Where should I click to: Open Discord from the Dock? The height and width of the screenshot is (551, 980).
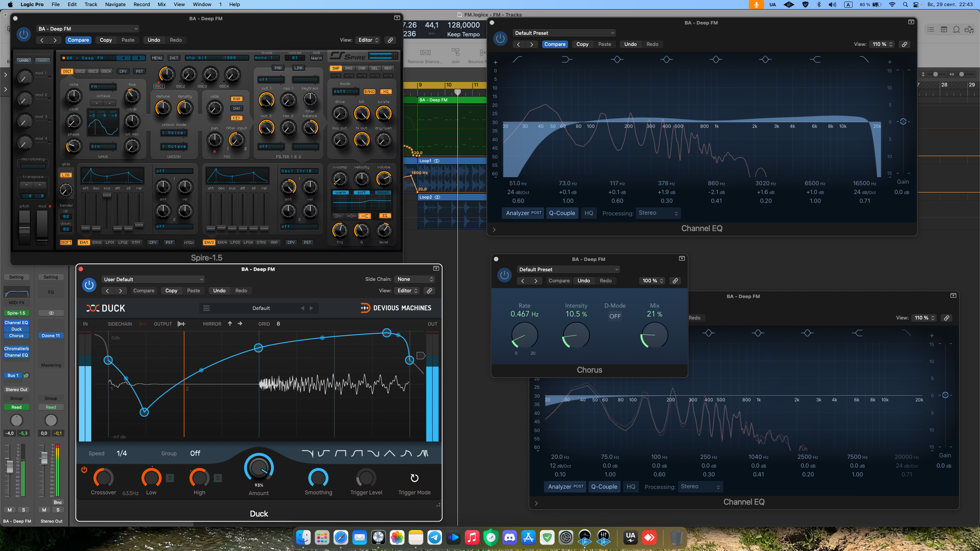(x=510, y=538)
